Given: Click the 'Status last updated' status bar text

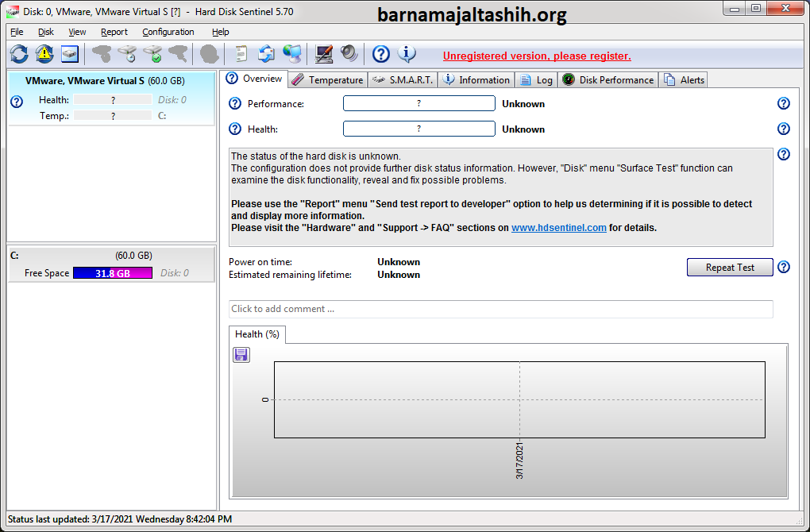Looking at the screenshot, I should tap(120, 519).
